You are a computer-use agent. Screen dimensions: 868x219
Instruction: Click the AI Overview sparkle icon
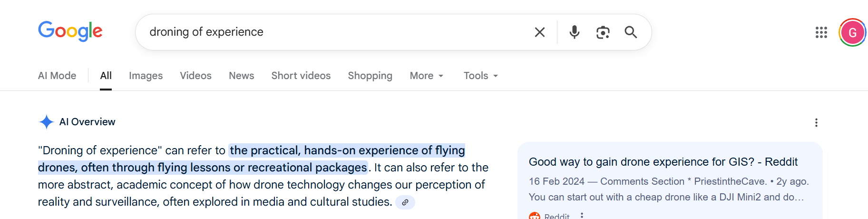pos(46,122)
